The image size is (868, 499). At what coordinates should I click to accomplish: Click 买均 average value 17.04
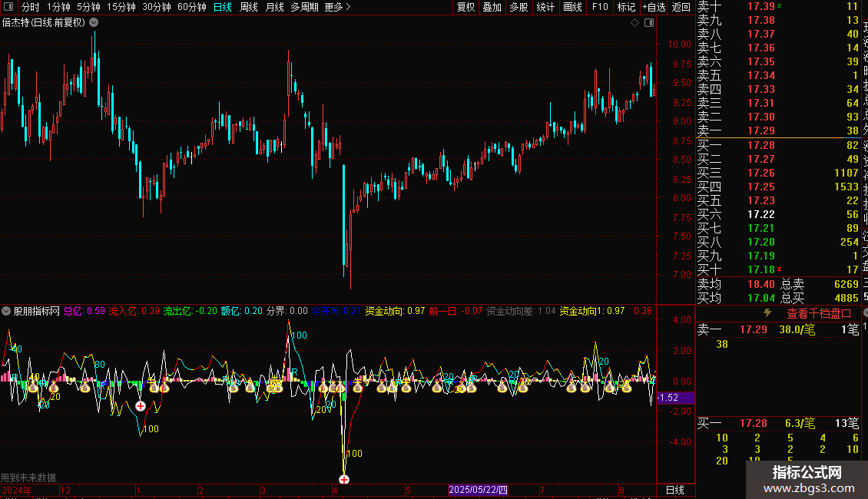[x=761, y=298]
